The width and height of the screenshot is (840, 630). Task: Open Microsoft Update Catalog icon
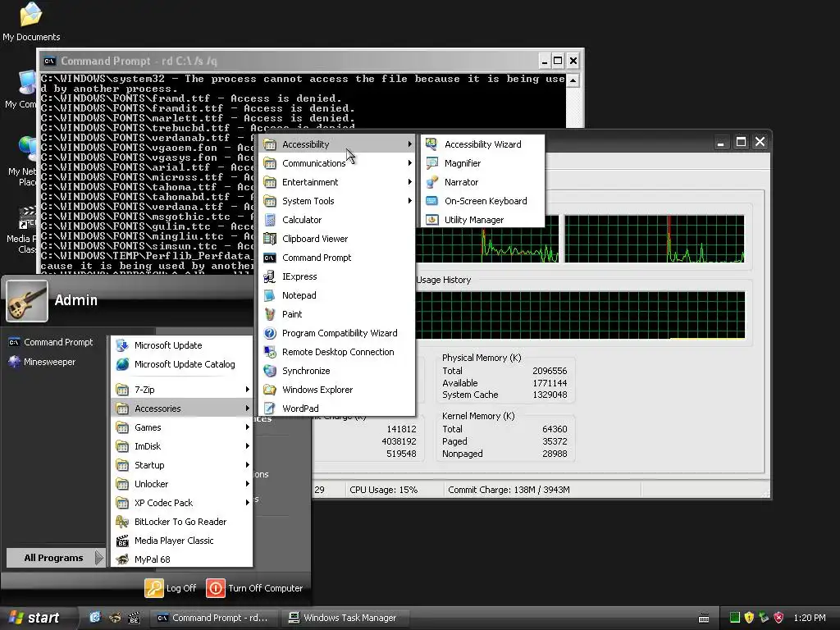click(122, 364)
